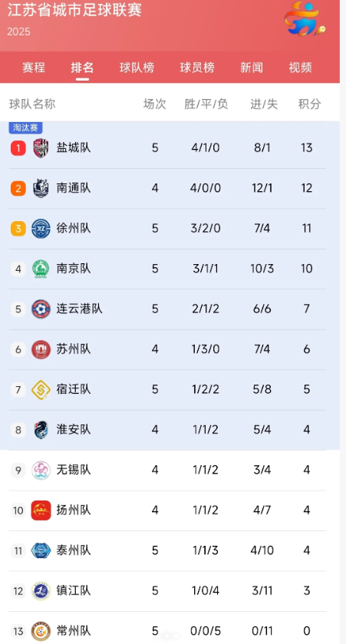The image size is (346, 644).
Task: Open the 盐城队 team logo
Action: click(41, 148)
